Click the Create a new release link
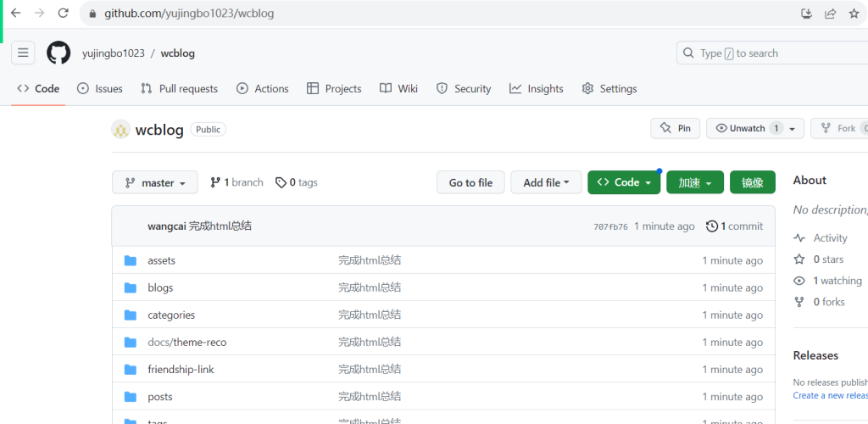Image resolution: width=868 pixels, height=424 pixels. tap(831, 395)
